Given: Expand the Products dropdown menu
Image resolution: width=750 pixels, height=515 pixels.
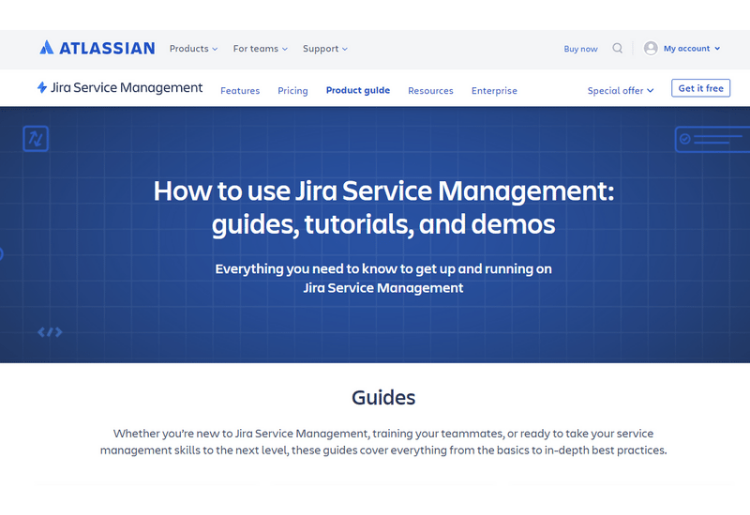Looking at the screenshot, I should pos(193,49).
